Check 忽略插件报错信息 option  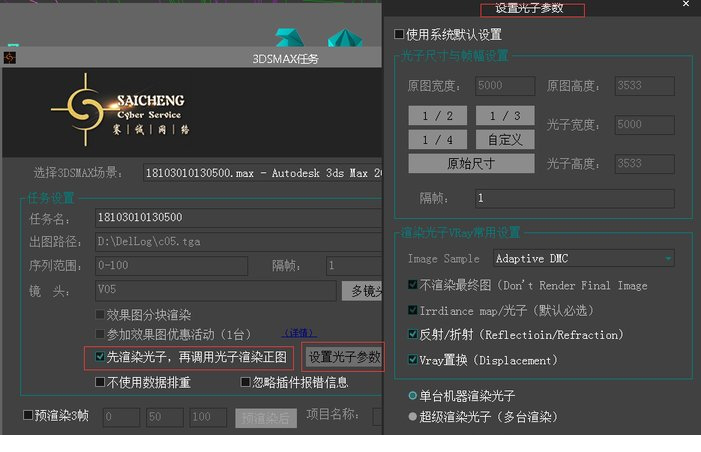[245, 382]
